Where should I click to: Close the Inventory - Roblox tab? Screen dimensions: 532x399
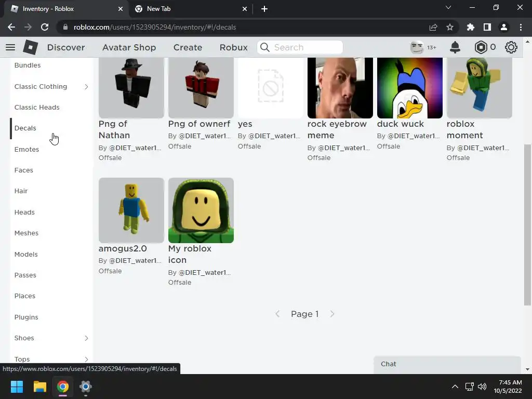(x=121, y=9)
